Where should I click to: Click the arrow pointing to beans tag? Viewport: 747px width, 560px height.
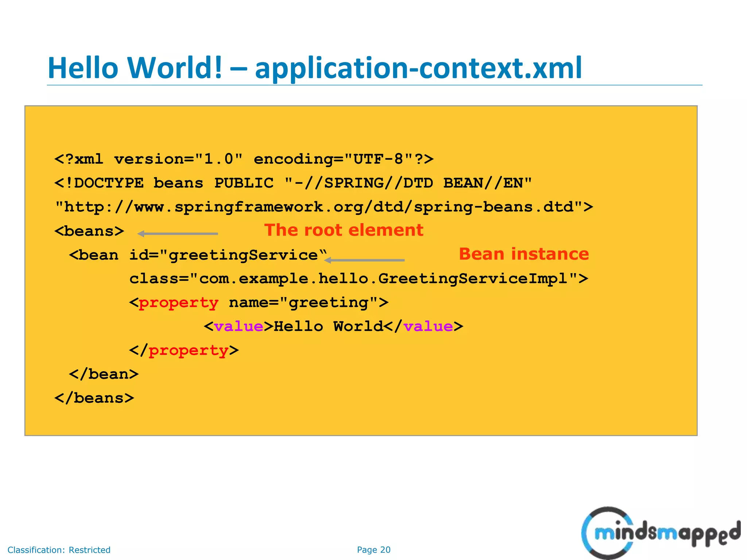[178, 234]
